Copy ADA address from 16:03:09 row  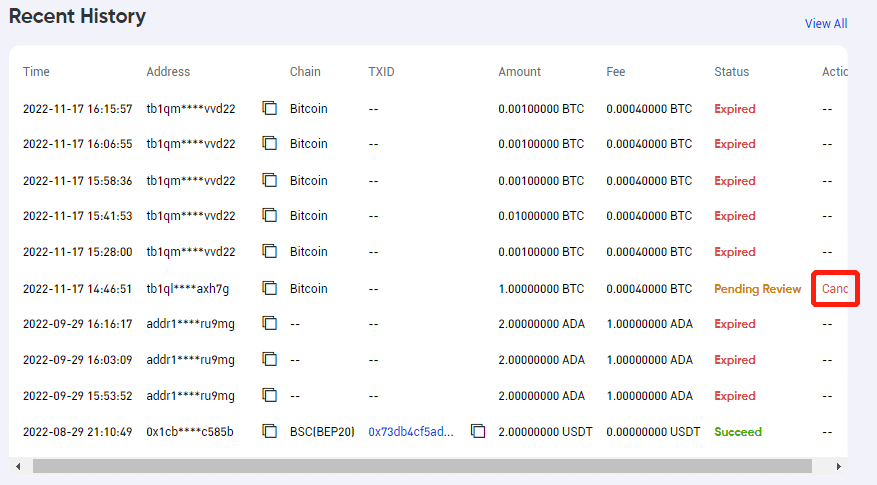pos(269,360)
